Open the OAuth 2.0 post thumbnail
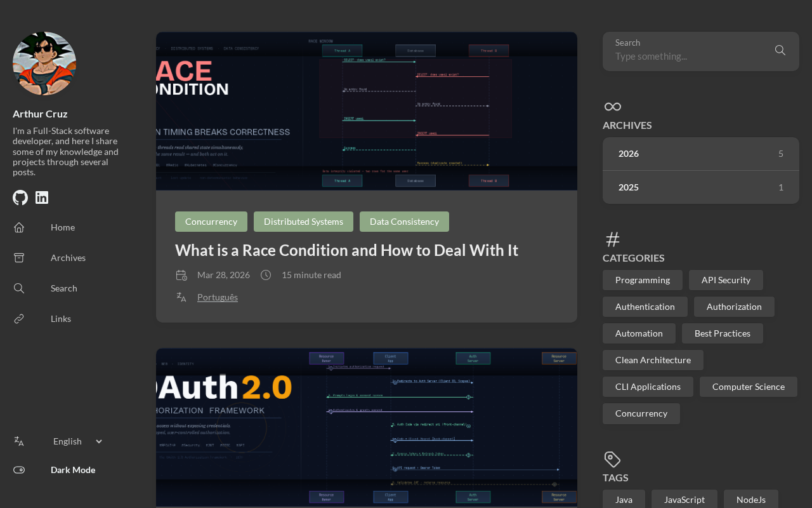The height and width of the screenshot is (508, 812). click(367, 427)
